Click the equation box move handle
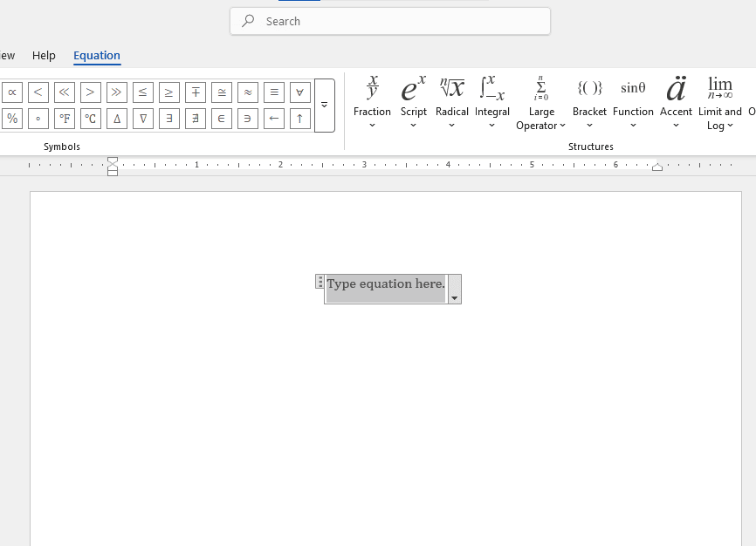The width and height of the screenshot is (756, 546). pos(320,282)
